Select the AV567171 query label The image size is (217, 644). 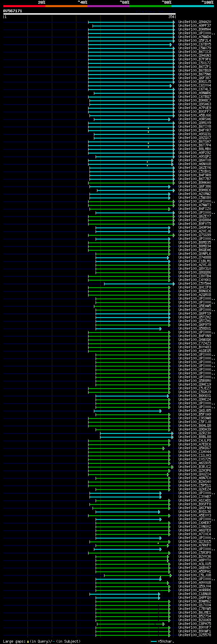pyautogui.click(x=13, y=11)
